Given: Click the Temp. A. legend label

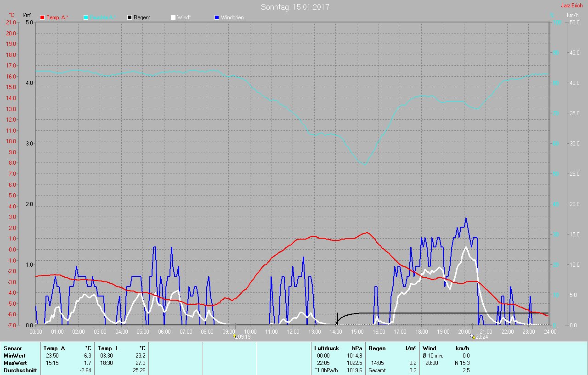Looking at the screenshot, I should point(57,17).
